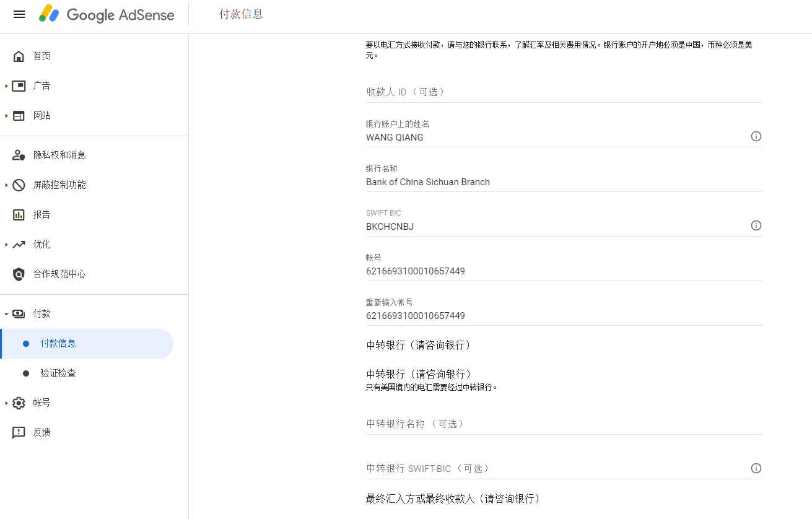Viewport: 812px width, 519px height.
Task: Click the 中转银行名称 input field
Action: (x=564, y=424)
